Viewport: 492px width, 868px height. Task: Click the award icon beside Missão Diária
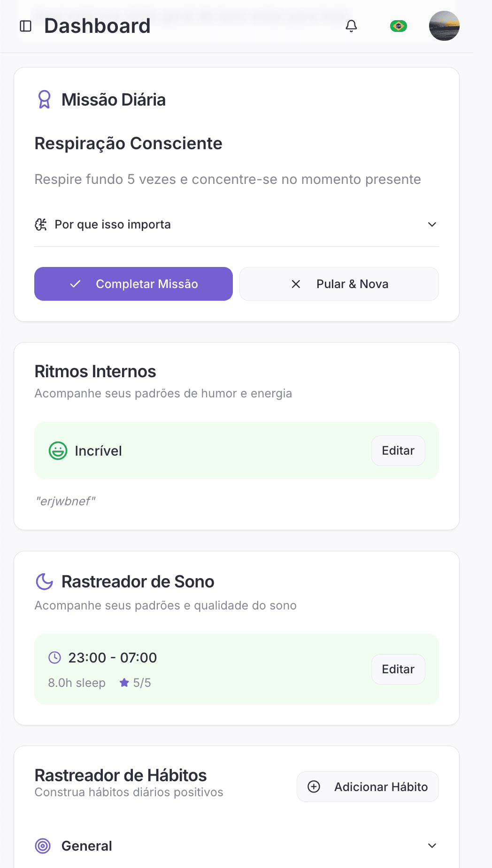pos(44,99)
